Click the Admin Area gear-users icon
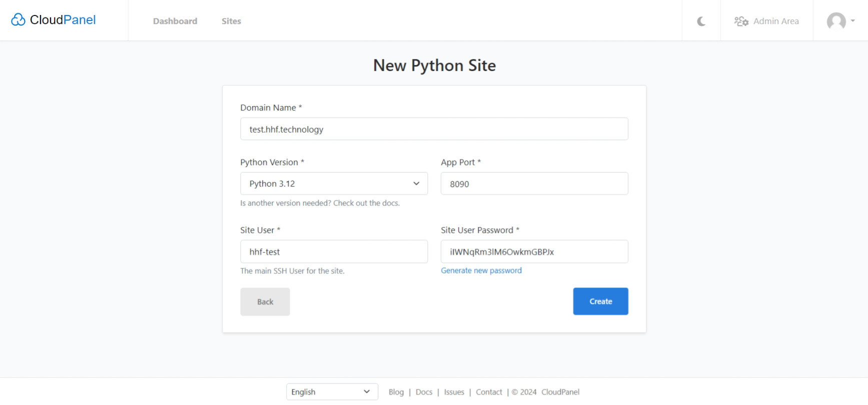The height and width of the screenshot is (405, 868). pos(741,21)
